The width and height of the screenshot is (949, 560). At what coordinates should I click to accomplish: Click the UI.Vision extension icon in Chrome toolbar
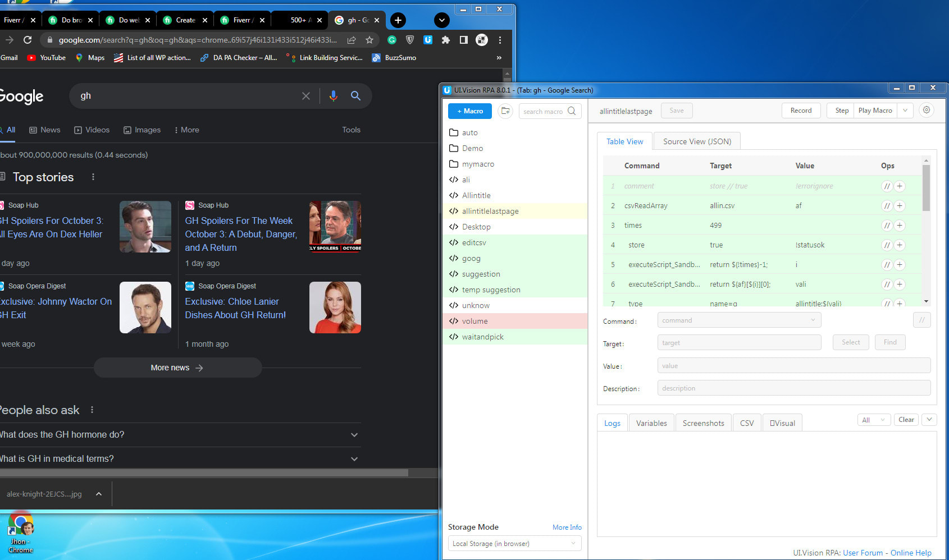pos(427,40)
